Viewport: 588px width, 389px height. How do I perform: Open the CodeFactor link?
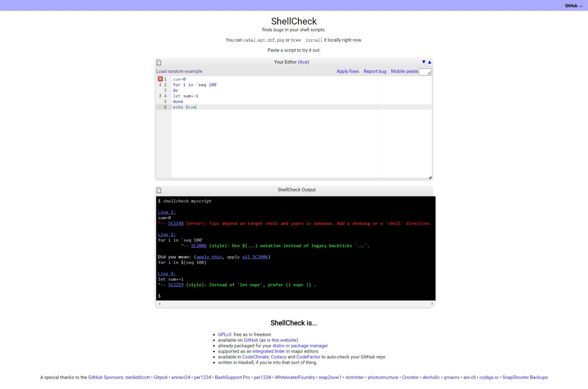(308, 357)
